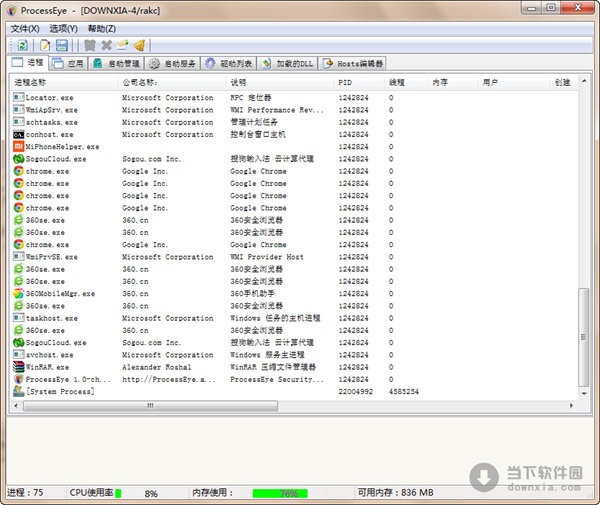This screenshot has width=600, height=505.
Task: Click the '360手机助手' description cell
Action: coord(253,293)
